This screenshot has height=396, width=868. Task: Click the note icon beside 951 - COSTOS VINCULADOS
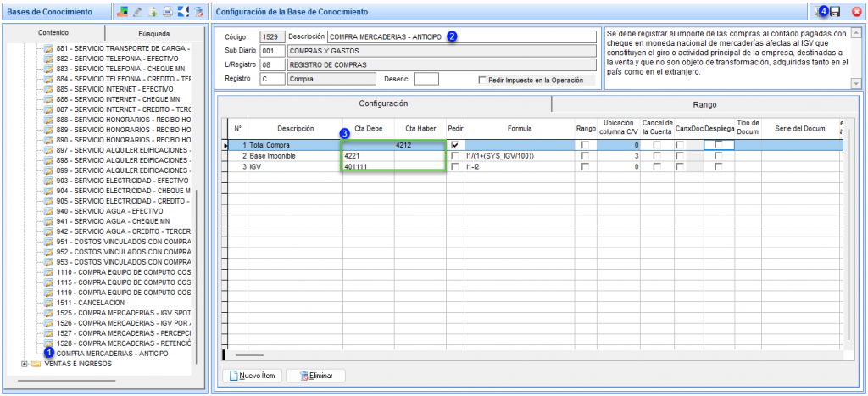point(48,242)
